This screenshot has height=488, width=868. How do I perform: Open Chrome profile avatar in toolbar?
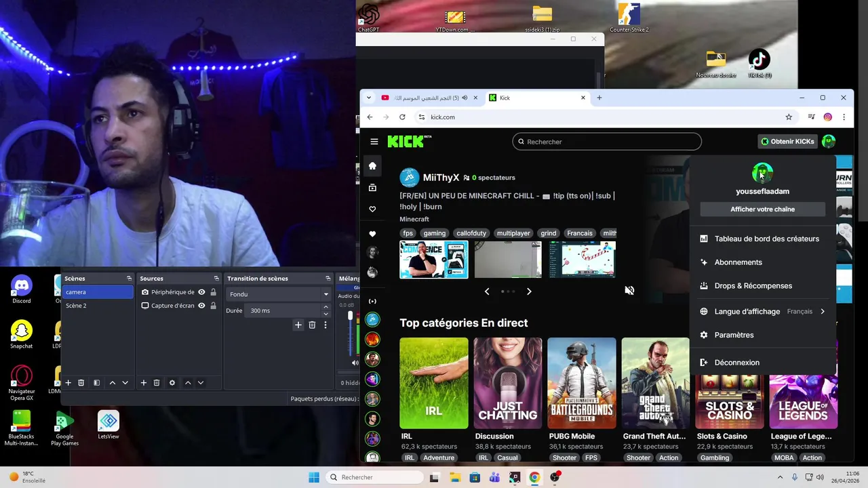pos(827,117)
